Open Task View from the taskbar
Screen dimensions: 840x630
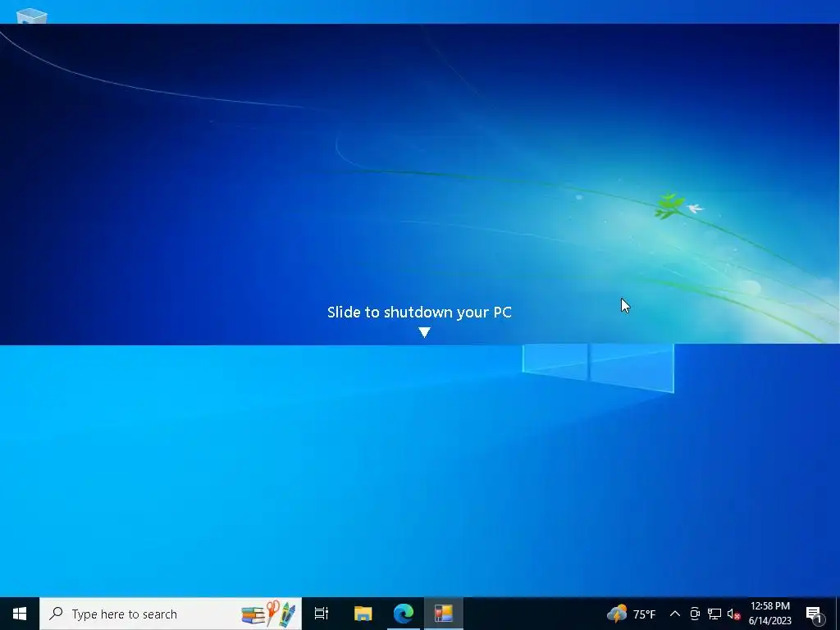click(x=322, y=614)
